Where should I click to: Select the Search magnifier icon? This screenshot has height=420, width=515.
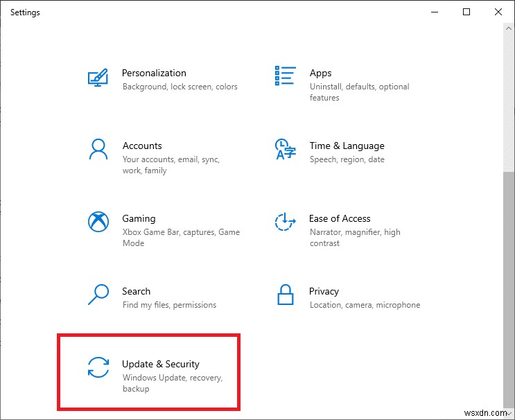coord(98,295)
